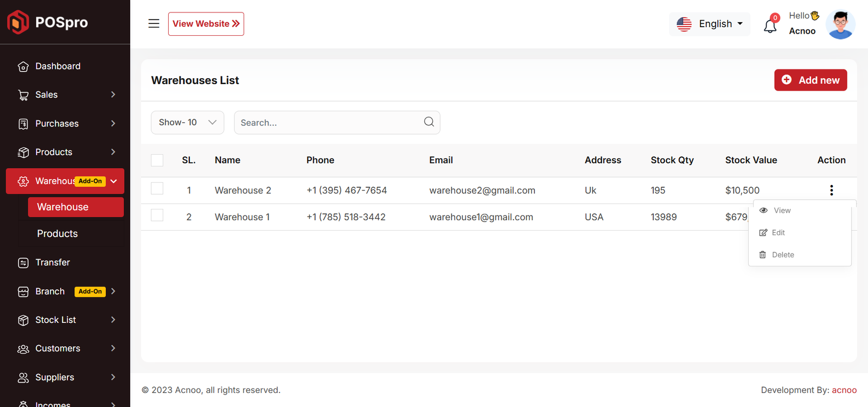Open the English language dropdown
The image size is (868, 407).
(710, 24)
